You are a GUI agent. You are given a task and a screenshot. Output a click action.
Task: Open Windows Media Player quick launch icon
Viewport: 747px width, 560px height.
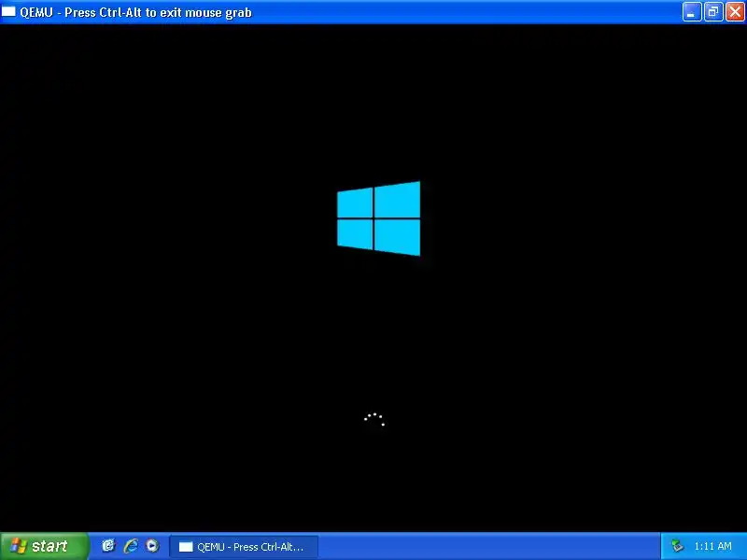152,546
